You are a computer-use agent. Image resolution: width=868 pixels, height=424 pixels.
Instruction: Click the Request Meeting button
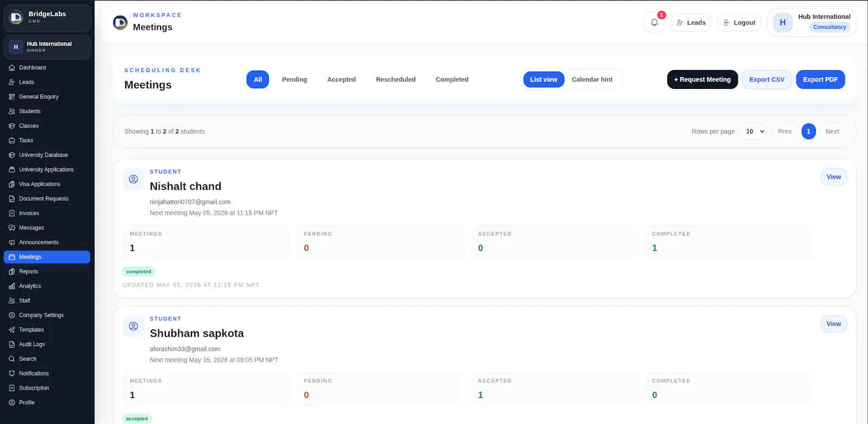click(702, 80)
